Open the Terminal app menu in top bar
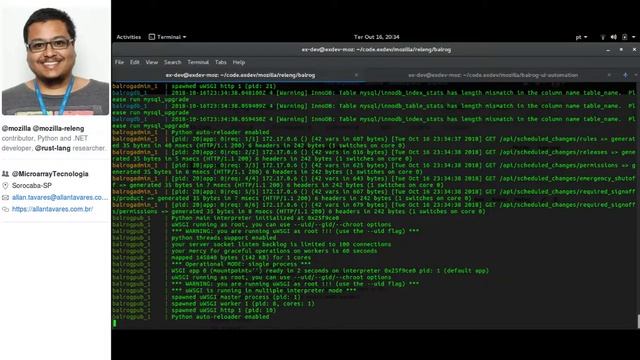The height and width of the screenshot is (360, 640). [167, 37]
